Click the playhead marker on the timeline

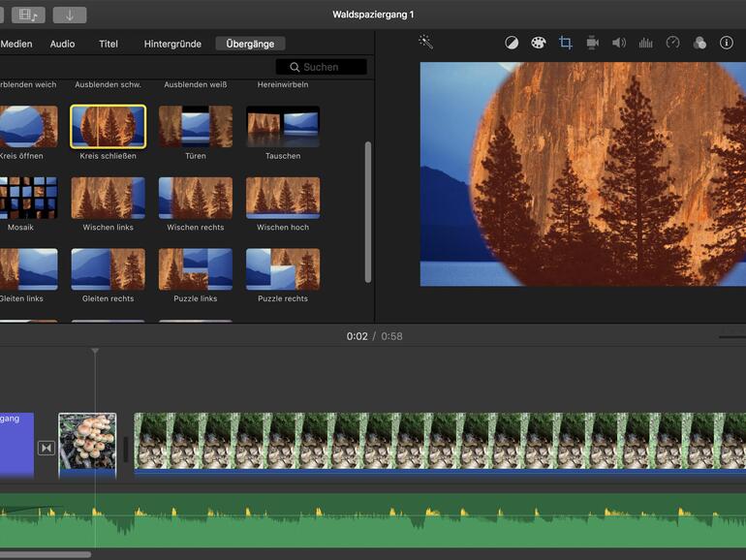tap(95, 351)
